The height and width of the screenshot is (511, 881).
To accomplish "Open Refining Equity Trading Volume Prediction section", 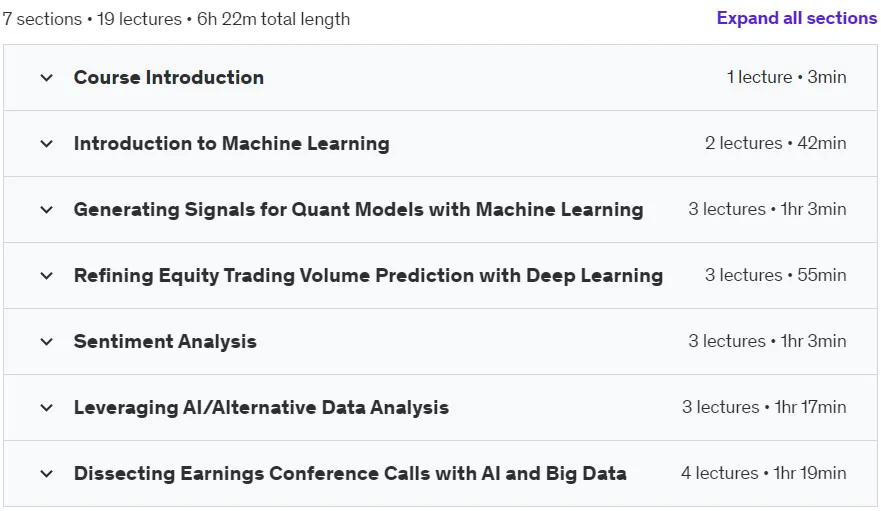I will coord(368,275).
